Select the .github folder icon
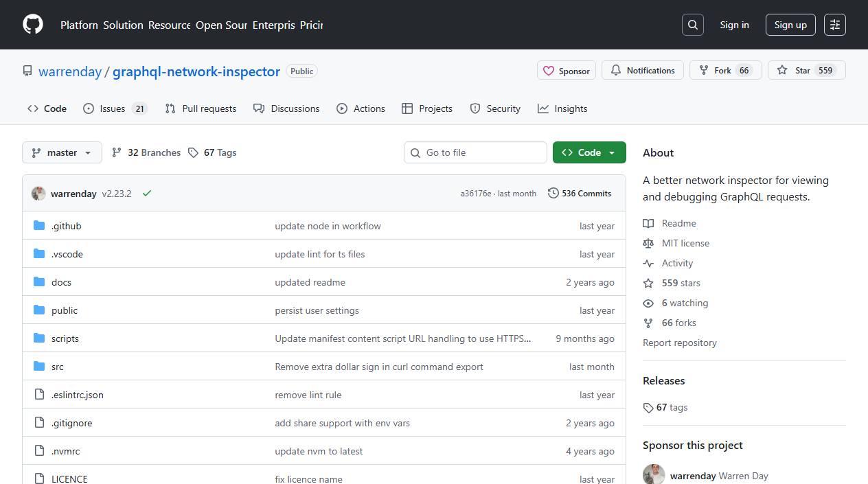The width and height of the screenshot is (868, 484). [x=39, y=225]
